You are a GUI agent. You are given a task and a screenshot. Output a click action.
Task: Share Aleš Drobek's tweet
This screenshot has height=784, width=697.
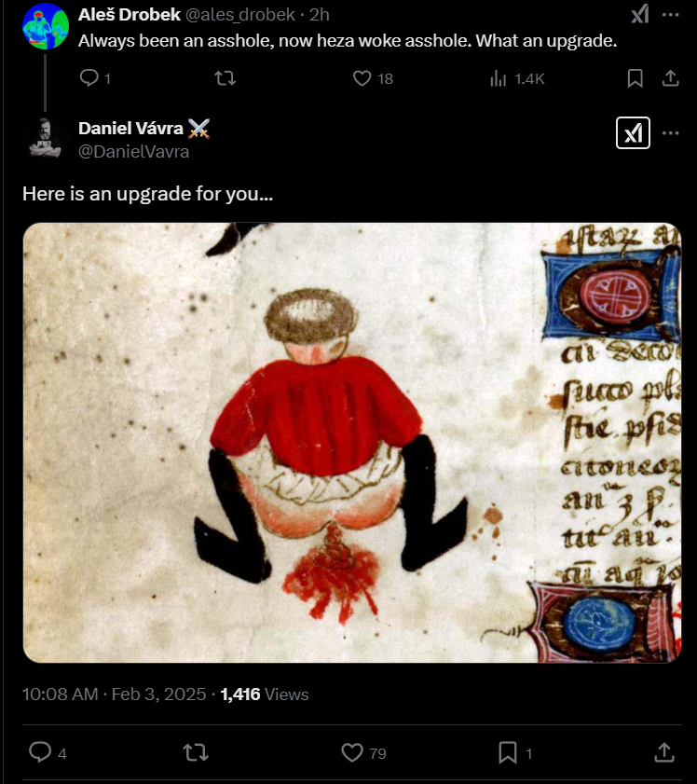coord(671,78)
